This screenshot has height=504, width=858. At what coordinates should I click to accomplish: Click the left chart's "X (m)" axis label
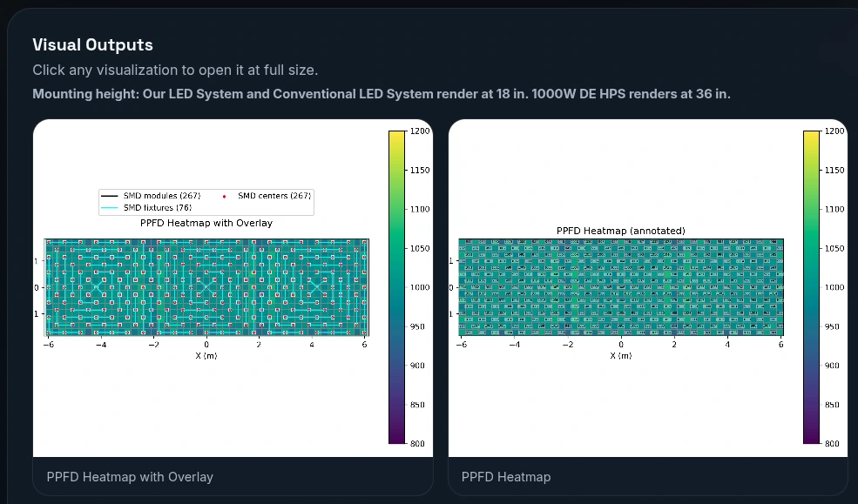[206, 355]
